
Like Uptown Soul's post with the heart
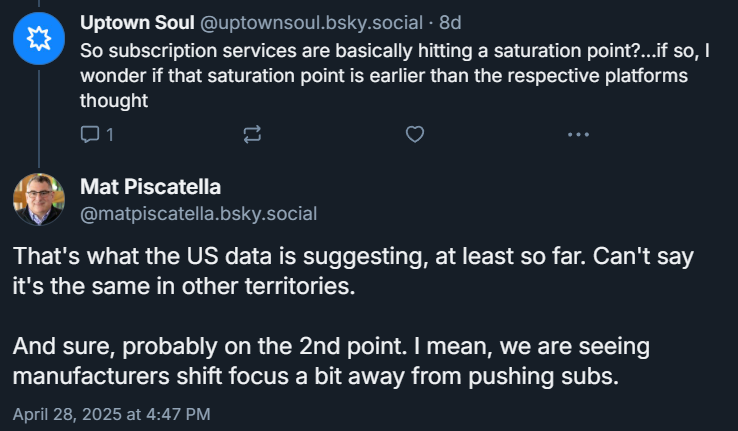(415, 134)
